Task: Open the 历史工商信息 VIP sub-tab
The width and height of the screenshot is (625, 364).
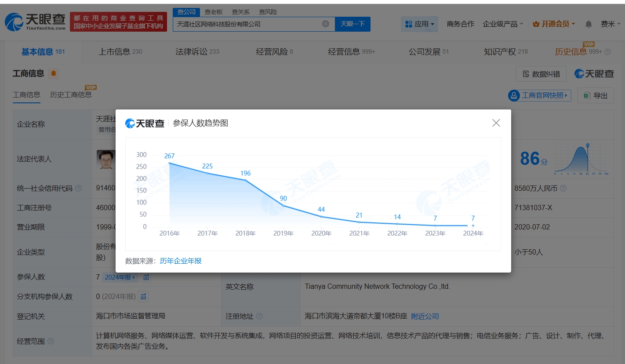Action: [71, 95]
